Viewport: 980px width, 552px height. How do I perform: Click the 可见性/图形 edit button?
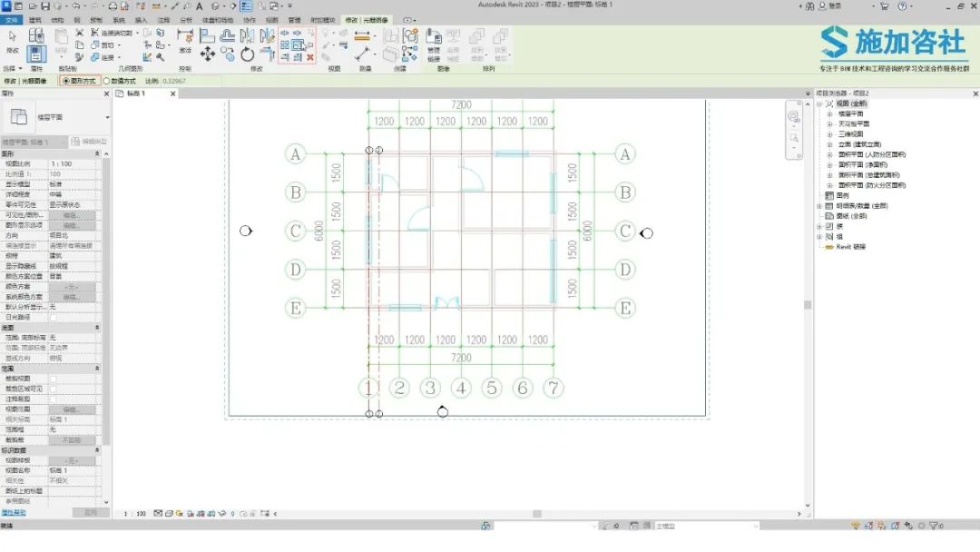click(x=73, y=215)
